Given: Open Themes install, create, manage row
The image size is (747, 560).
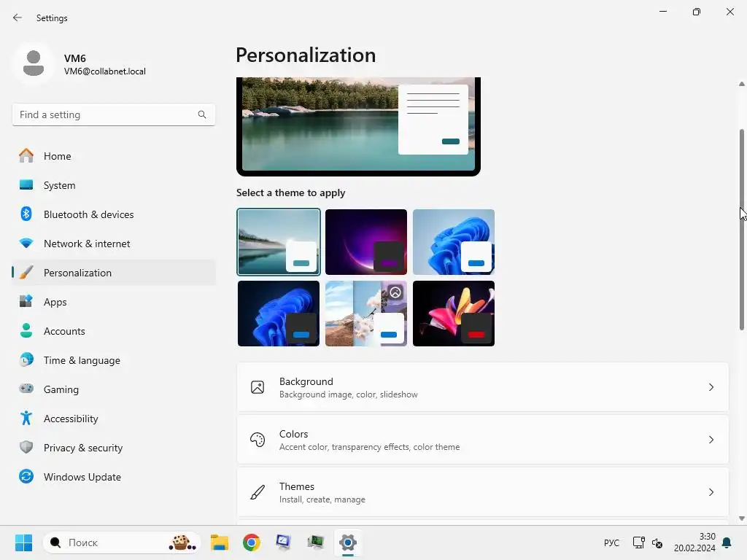Looking at the screenshot, I should pyautogui.click(x=483, y=492).
